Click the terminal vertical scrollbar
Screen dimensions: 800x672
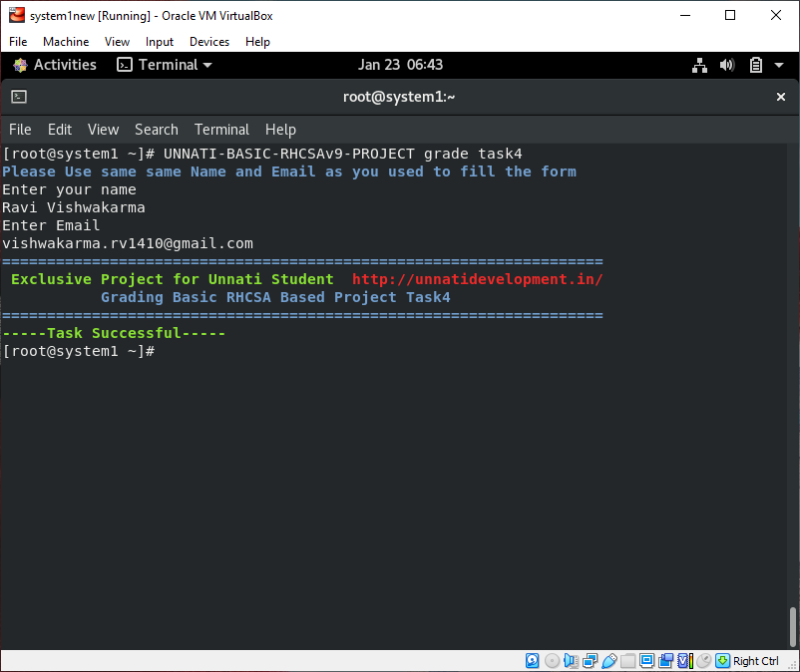[792, 627]
